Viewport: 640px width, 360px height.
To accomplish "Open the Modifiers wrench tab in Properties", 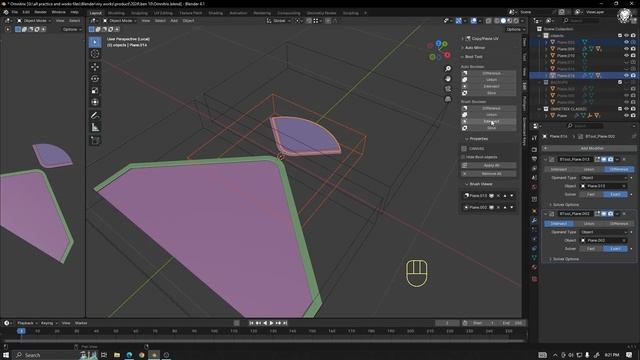I will [534, 220].
